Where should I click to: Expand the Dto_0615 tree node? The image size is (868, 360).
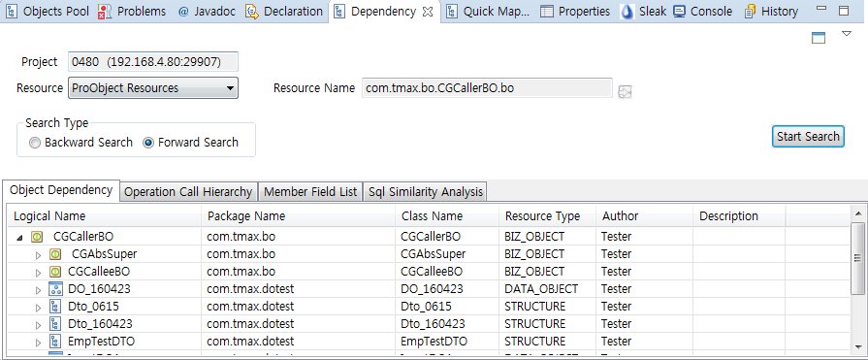tap(38, 308)
